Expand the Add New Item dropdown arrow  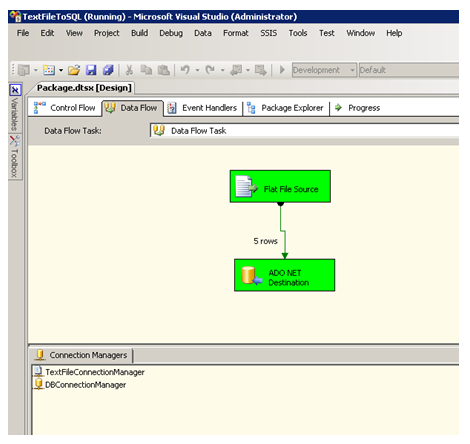(61, 70)
